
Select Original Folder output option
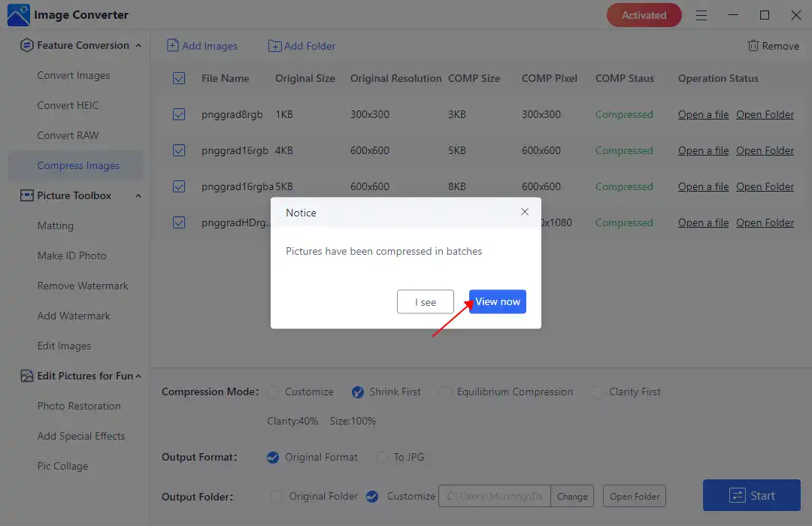[x=277, y=497]
